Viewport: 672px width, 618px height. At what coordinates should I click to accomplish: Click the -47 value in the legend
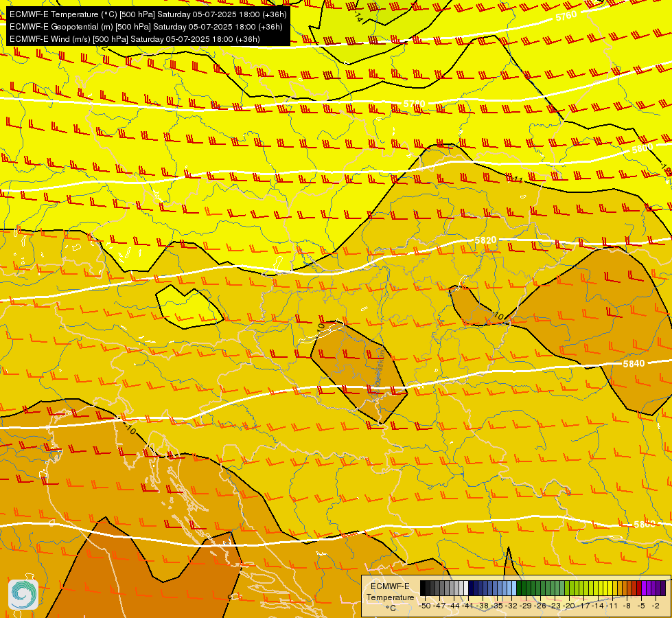click(439, 606)
